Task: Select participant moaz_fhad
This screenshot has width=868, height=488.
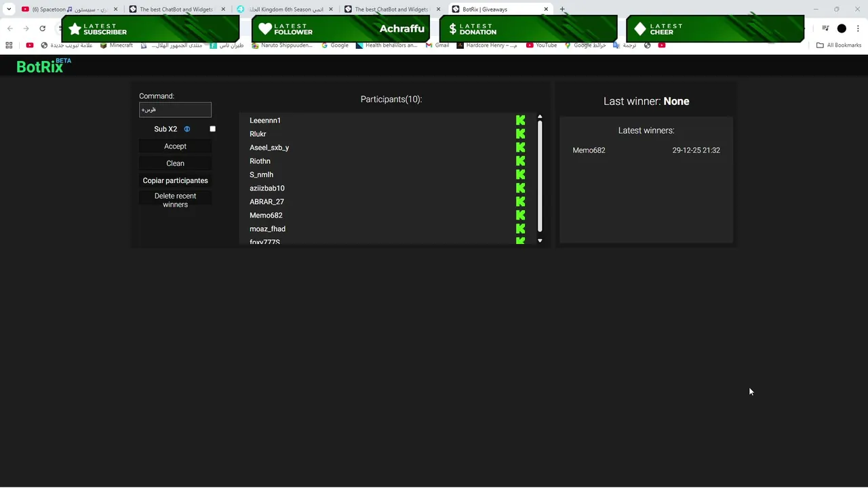Action: click(267, 229)
